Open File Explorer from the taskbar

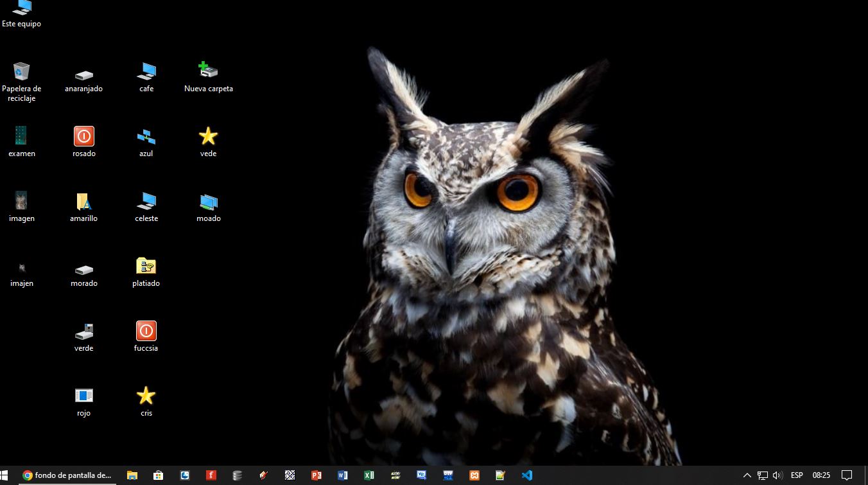[132, 475]
